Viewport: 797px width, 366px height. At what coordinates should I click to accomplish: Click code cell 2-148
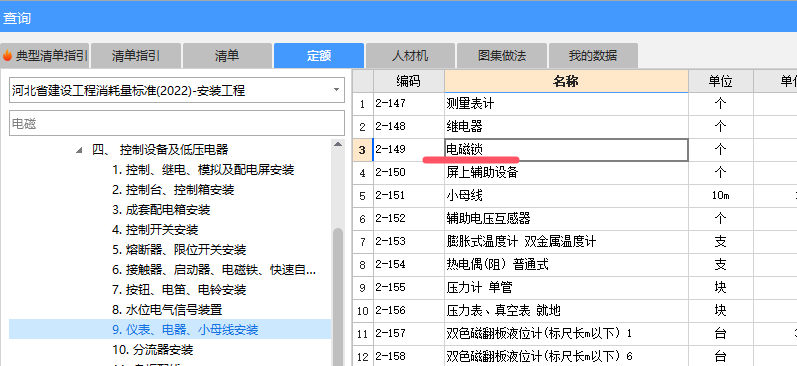409,127
